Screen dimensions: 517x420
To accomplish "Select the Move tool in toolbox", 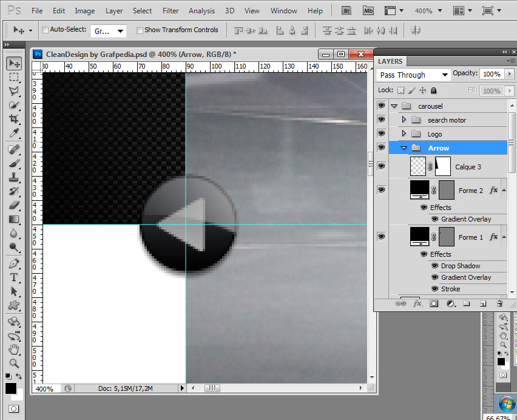I will (14, 63).
